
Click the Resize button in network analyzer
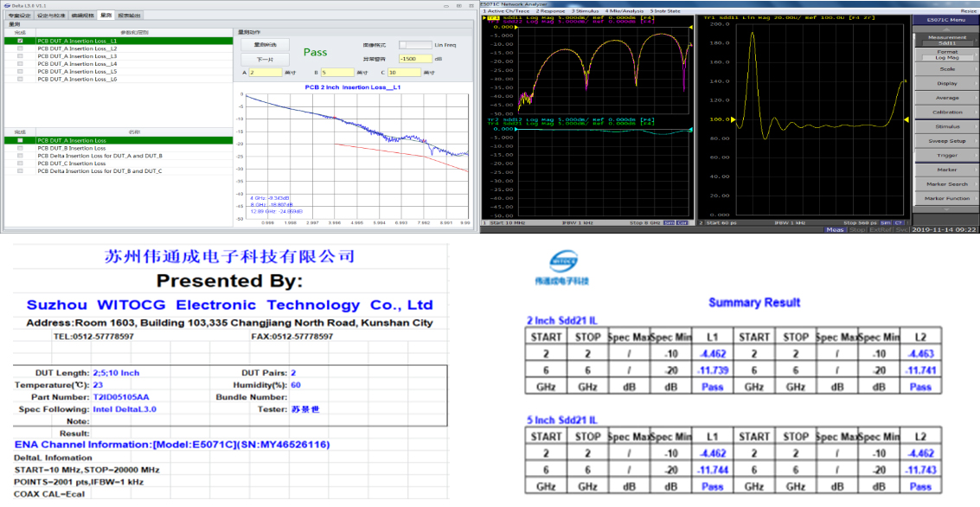(x=969, y=10)
